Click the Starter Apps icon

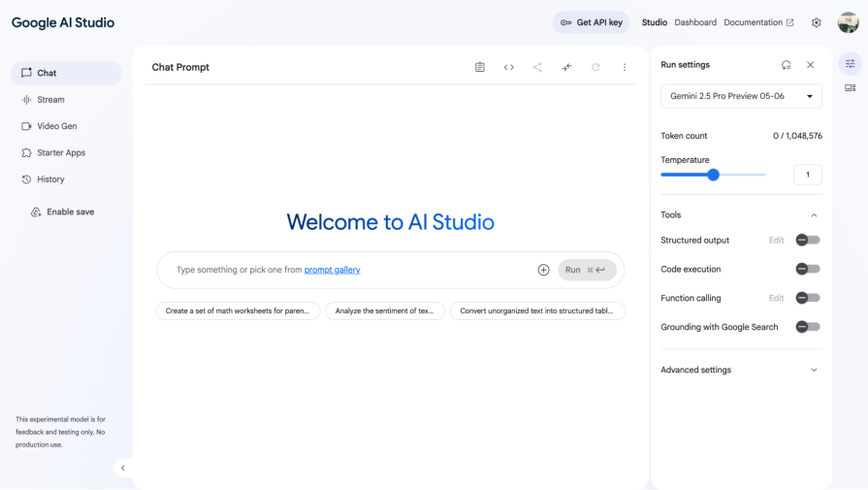click(26, 152)
